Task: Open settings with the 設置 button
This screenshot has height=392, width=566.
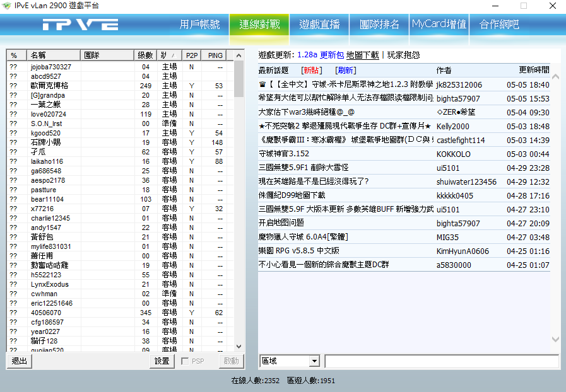Action: [162, 361]
